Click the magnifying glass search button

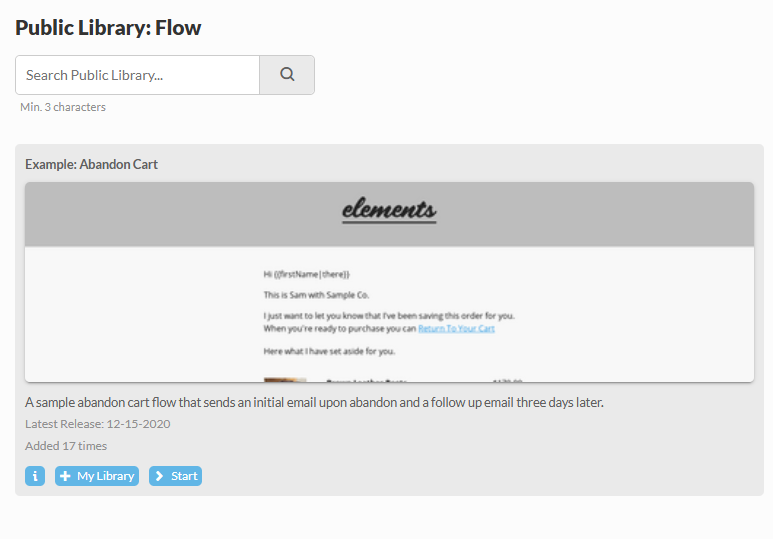[287, 75]
